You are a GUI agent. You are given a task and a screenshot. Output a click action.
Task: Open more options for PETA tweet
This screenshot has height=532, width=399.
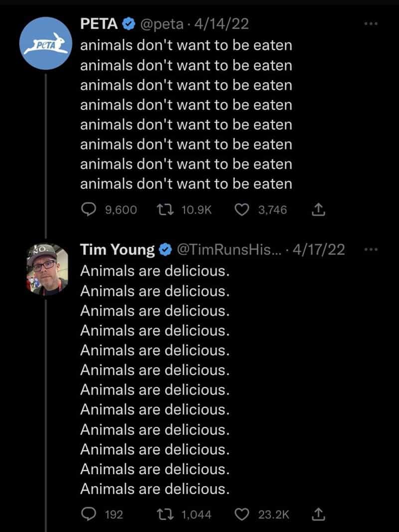[x=369, y=24]
